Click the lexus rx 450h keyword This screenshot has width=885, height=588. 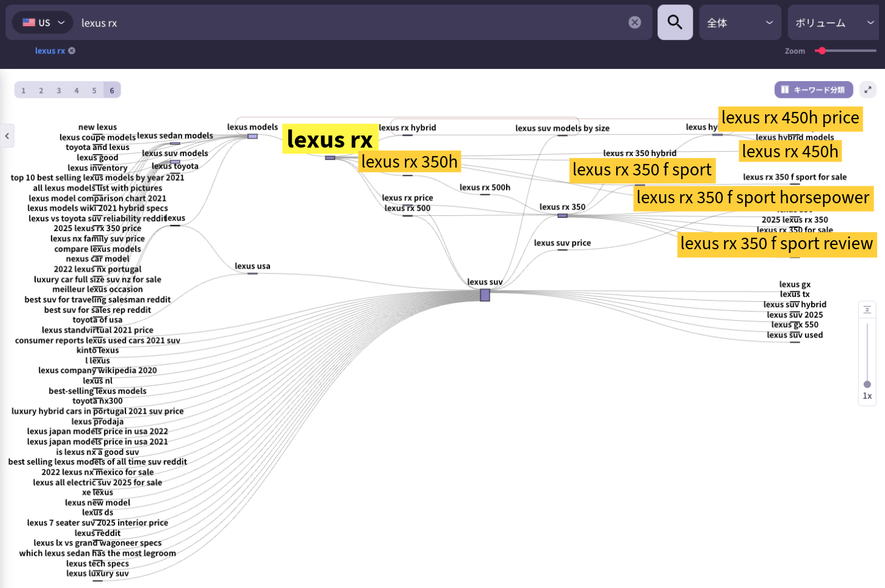(x=790, y=151)
